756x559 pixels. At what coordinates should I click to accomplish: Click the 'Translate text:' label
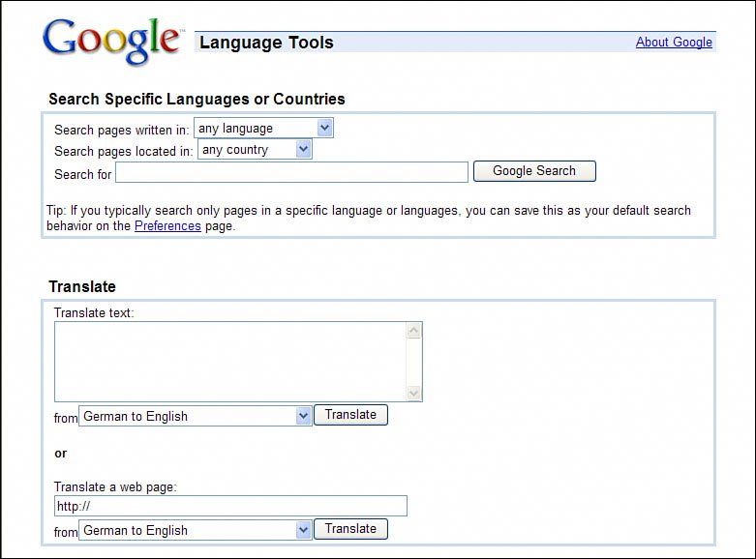(94, 313)
